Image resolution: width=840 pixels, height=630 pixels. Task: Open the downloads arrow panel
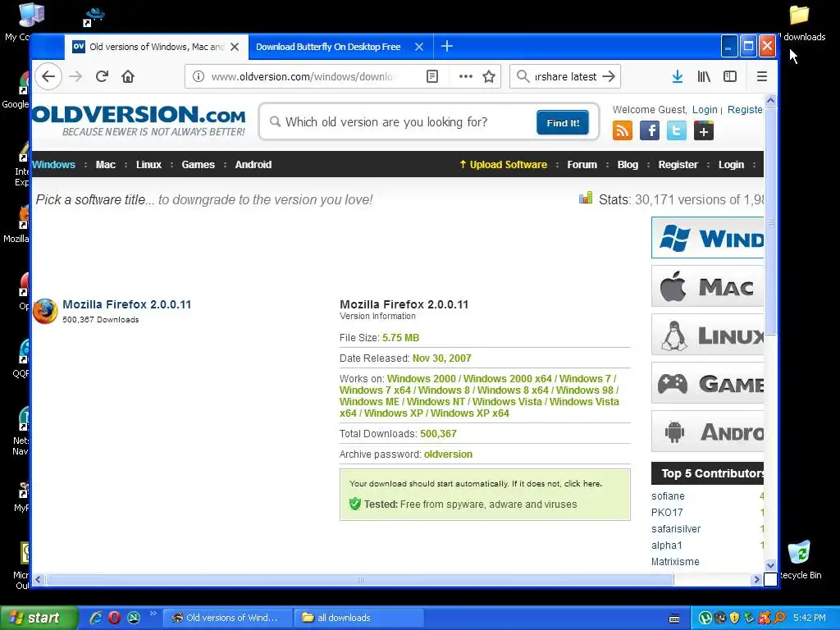coord(677,76)
